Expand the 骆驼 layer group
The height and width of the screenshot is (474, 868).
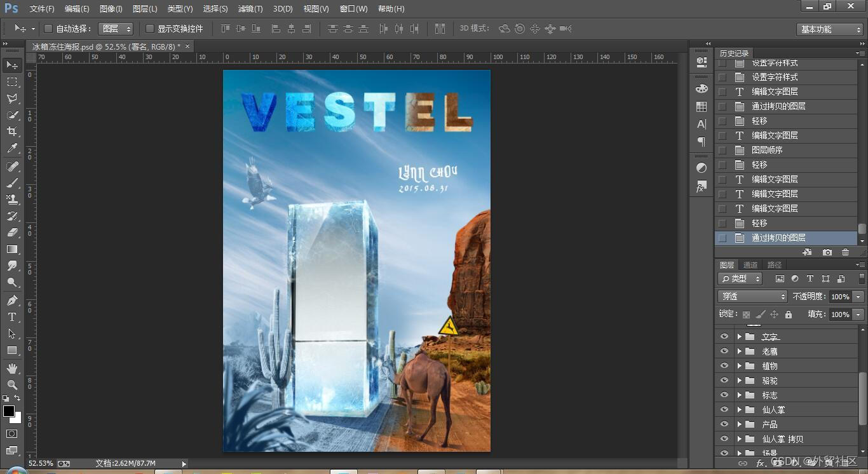pyautogui.click(x=739, y=380)
